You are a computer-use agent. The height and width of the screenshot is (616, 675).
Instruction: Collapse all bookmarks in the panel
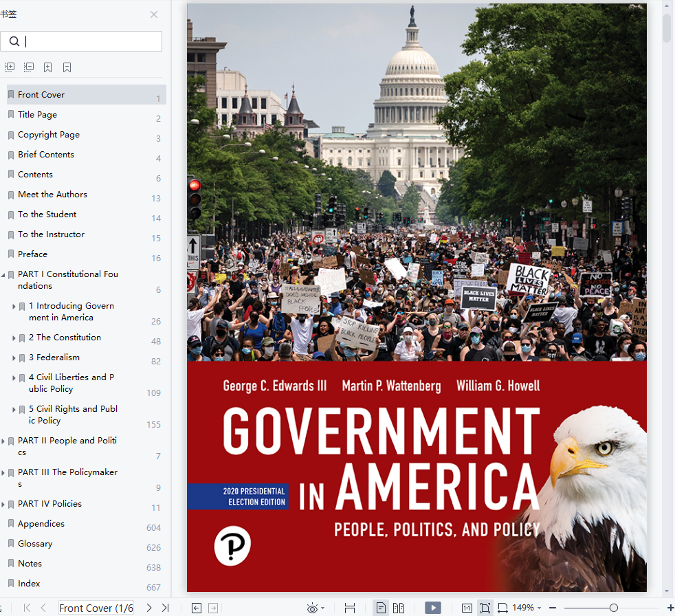(x=29, y=67)
